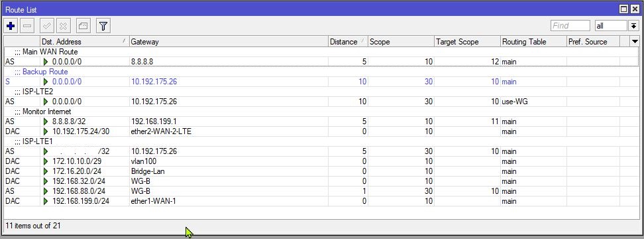This screenshot has height=239, width=644.
Task: Enable route with the checkmark icon
Action: coord(47,26)
